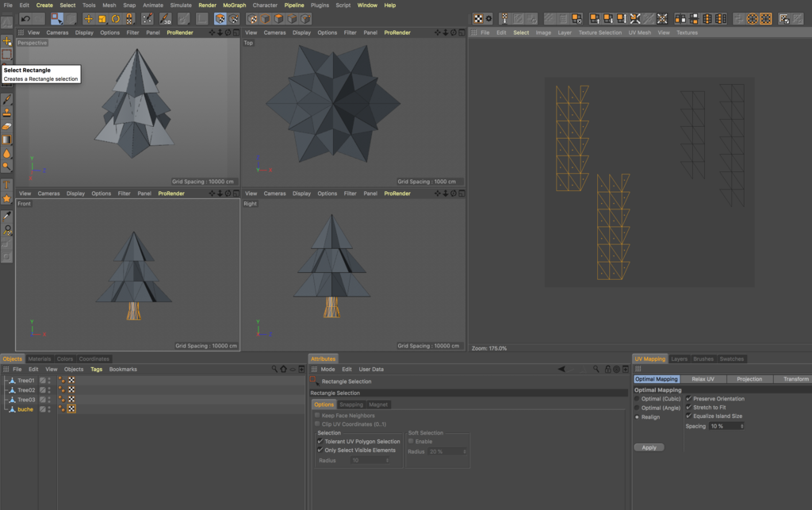Open the Texture Selection menu
Image resolution: width=812 pixels, height=510 pixels.
pyautogui.click(x=599, y=33)
